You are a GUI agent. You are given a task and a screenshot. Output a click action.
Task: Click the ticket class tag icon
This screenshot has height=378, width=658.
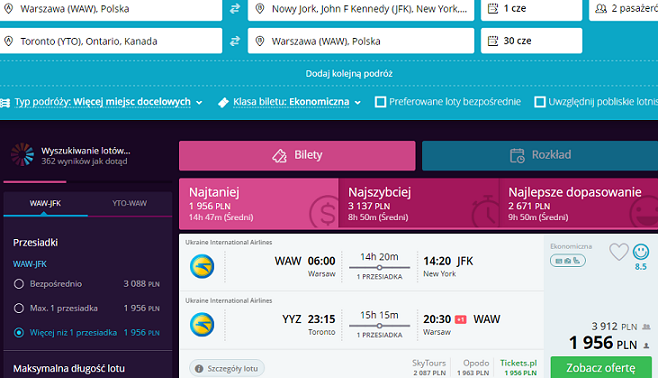pos(223,102)
